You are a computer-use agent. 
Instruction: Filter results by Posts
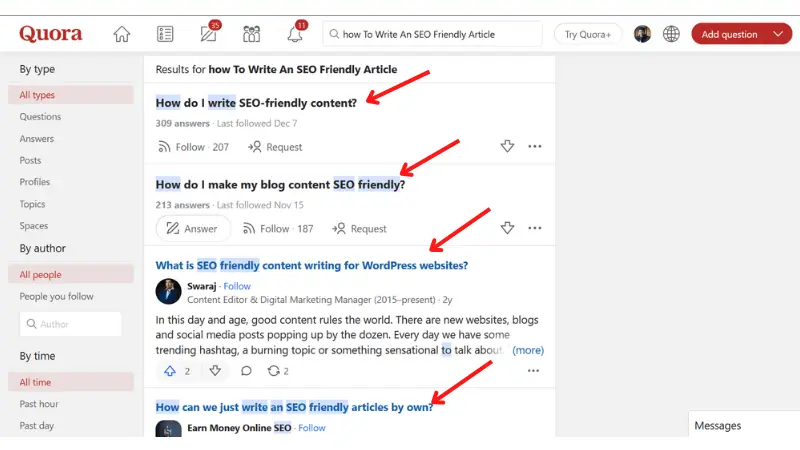[30, 160]
